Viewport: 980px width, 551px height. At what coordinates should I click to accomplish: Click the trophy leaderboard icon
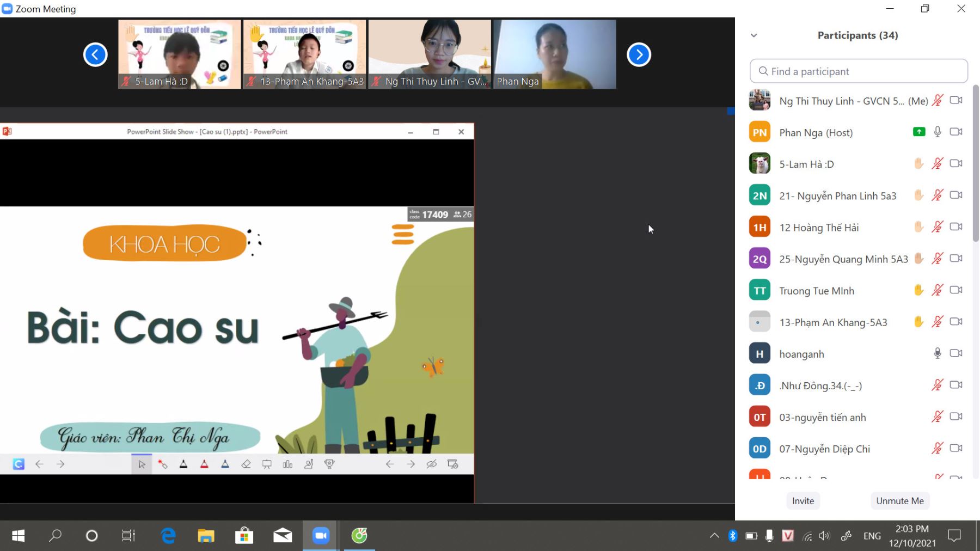(329, 464)
